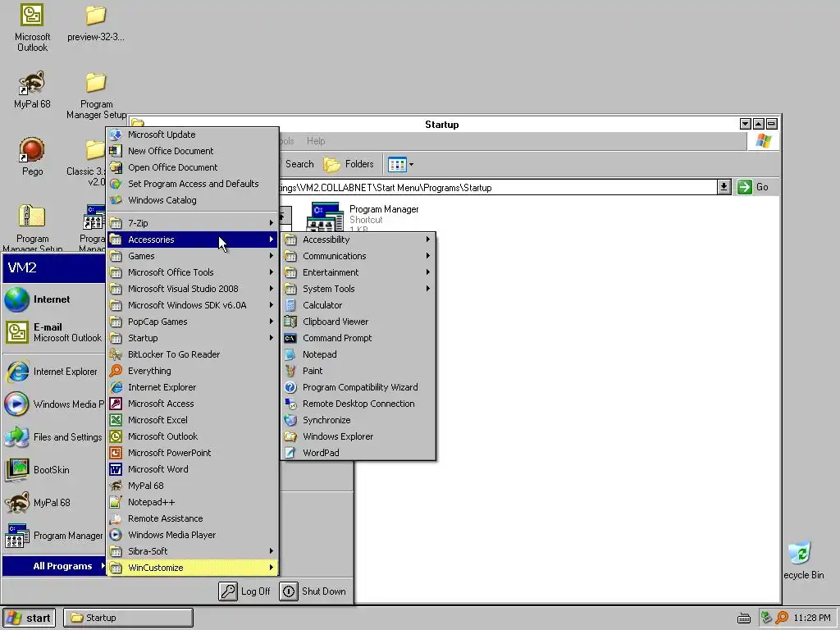Click Everything tray icon near clock
Screen dimensions: 840x630
(x=782, y=618)
